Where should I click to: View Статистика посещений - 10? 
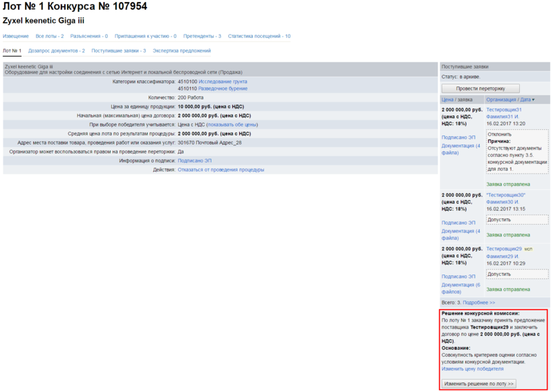(x=259, y=36)
